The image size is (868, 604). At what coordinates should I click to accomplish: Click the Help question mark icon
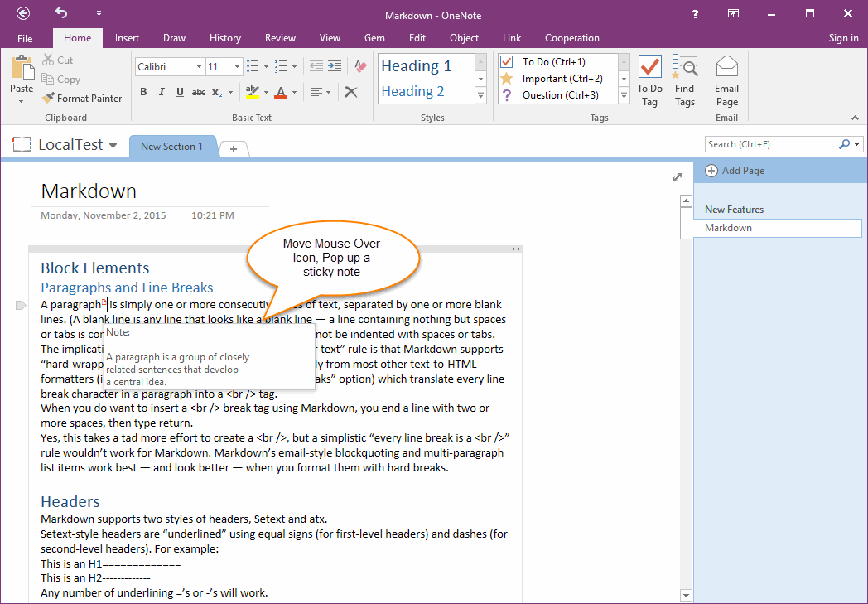[x=695, y=14]
